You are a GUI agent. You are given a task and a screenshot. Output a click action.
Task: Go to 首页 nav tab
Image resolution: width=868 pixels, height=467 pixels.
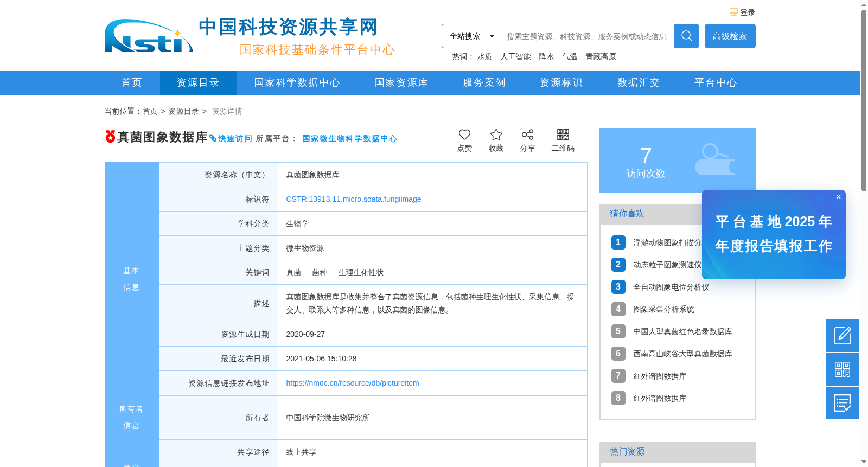[x=132, y=82]
